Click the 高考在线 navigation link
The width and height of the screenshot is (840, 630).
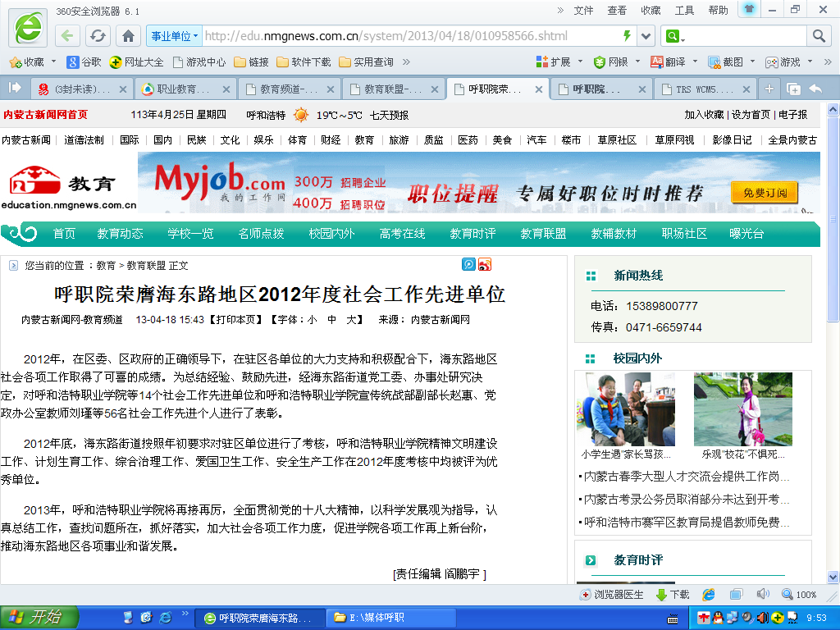pyautogui.click(x=402, y=234)
